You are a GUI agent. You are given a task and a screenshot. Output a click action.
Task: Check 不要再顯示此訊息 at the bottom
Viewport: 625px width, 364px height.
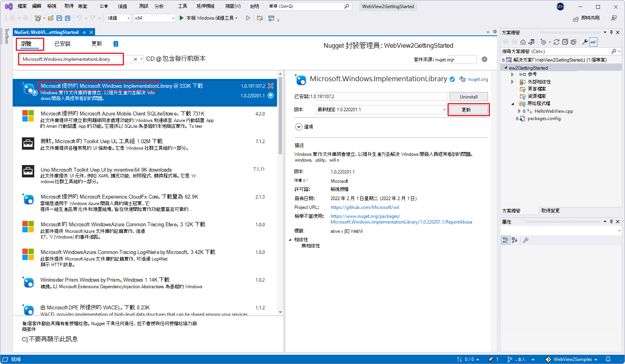coord(24,339)
